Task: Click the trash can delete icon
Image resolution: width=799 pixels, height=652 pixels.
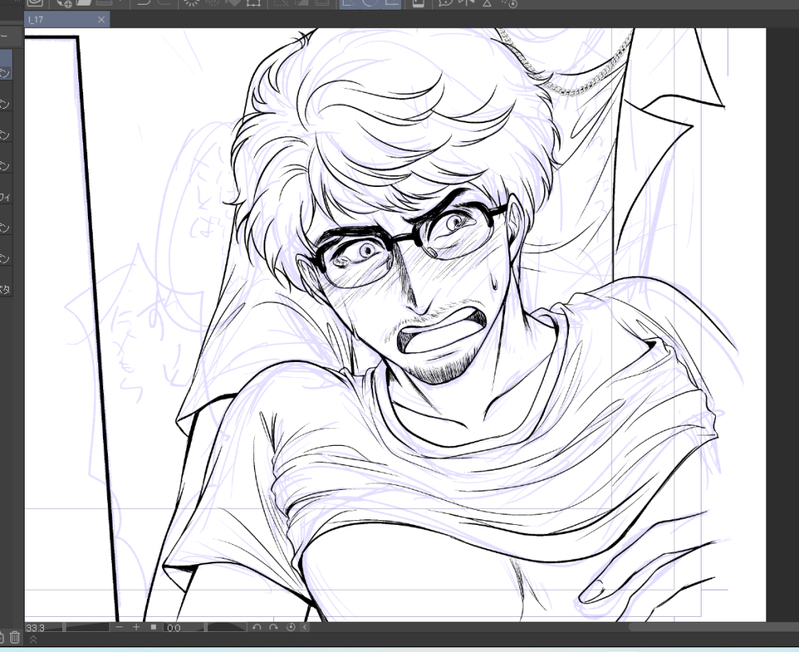Action: 15,637
